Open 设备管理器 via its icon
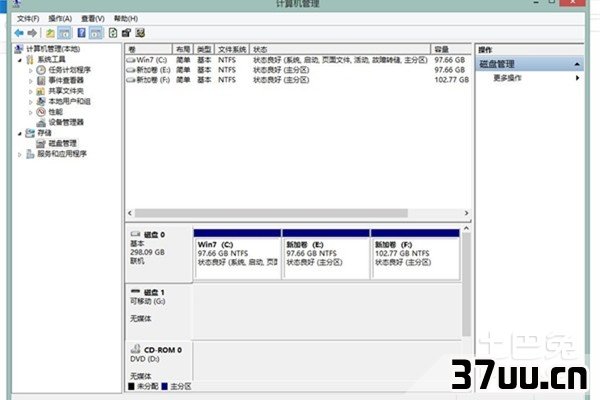The width and height of the screenshot is (600, 400). pos(41,122)
